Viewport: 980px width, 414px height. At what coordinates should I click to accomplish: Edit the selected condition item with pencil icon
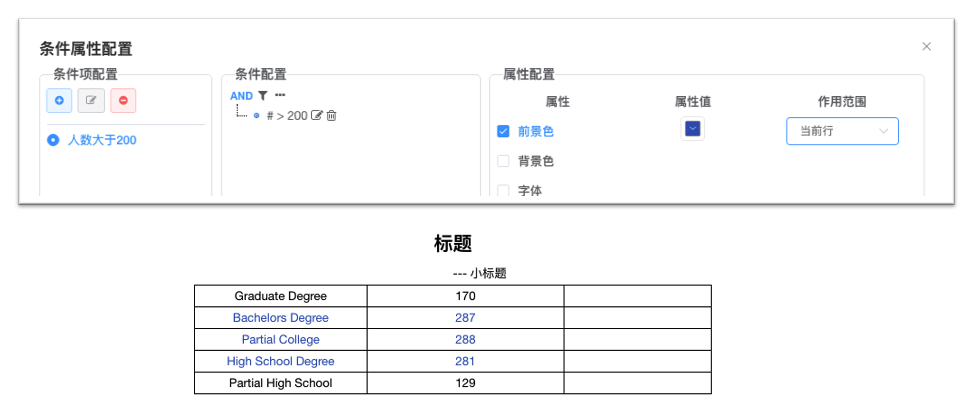[x=91, y=101]
